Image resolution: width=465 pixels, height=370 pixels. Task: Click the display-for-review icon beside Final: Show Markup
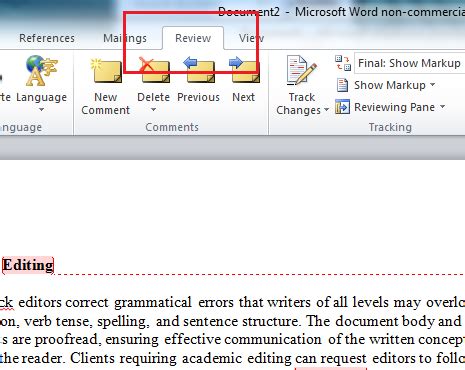[x=343, y=63]
